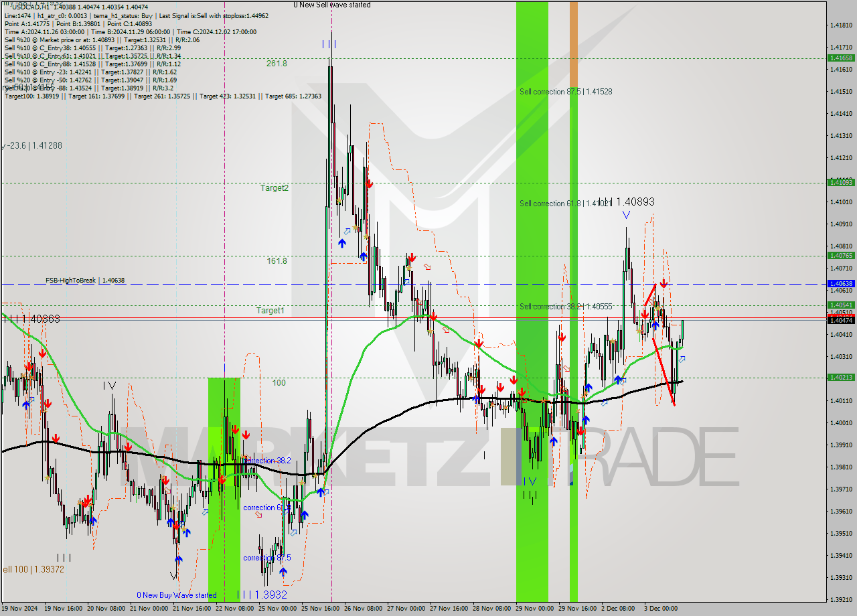Screen dimensions: 857x616
Task: Click the blue 'correction 87.5' label
Action: (x=267, y=558)
